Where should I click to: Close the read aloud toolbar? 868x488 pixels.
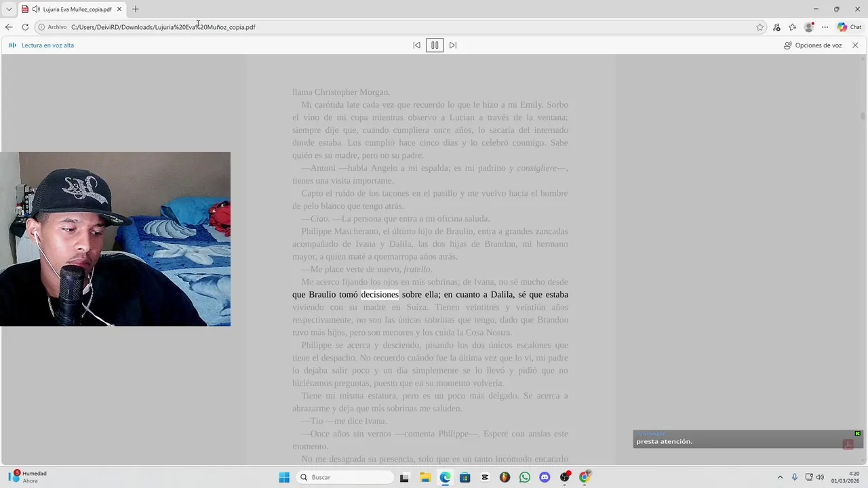click(x=855, y=45)
